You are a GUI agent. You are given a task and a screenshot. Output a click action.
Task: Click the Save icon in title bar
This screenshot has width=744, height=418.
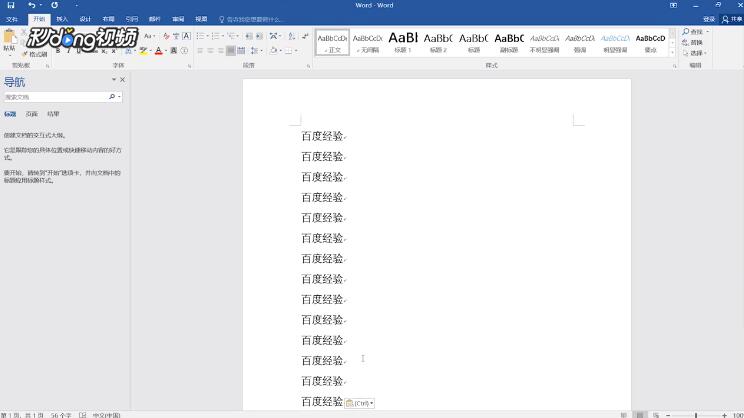[x=10, y=5]
